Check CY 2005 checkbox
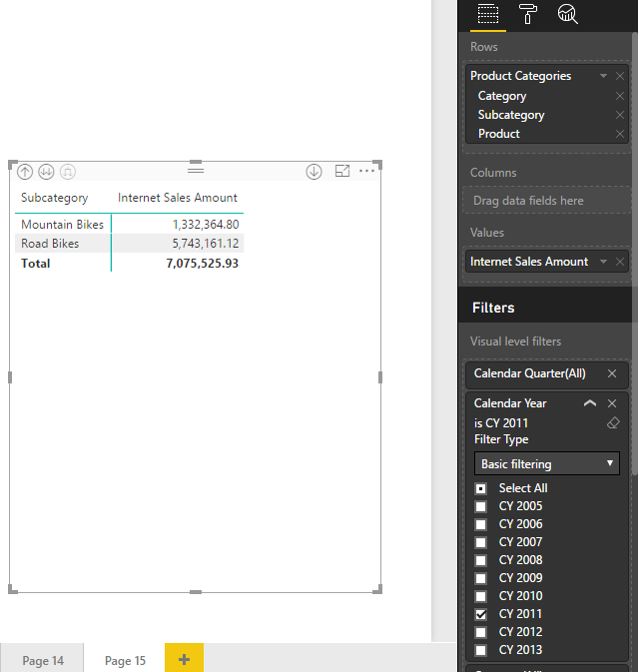This screenshot has width=638, height=672. click(481, 506)
